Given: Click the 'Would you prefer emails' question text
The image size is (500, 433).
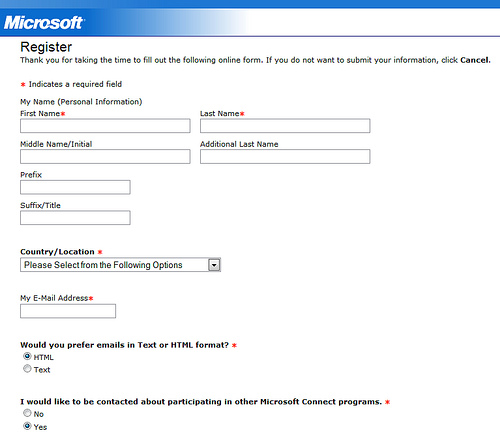Looking at the screenshot, I should tap(125, 345).
